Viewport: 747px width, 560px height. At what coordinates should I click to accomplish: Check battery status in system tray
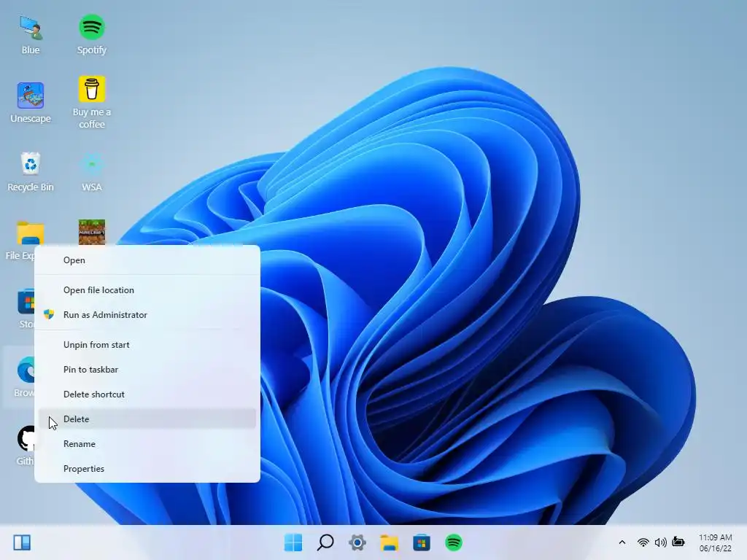click(x=678, y=542)
